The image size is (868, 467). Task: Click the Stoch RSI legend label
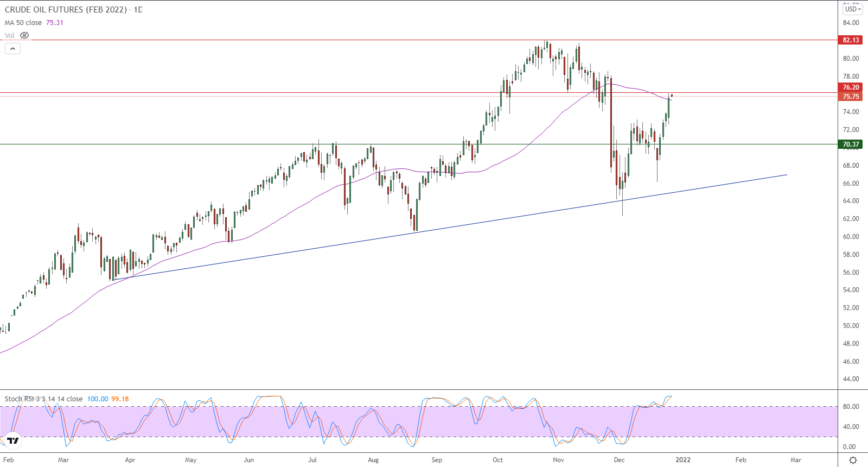(43, 399)
